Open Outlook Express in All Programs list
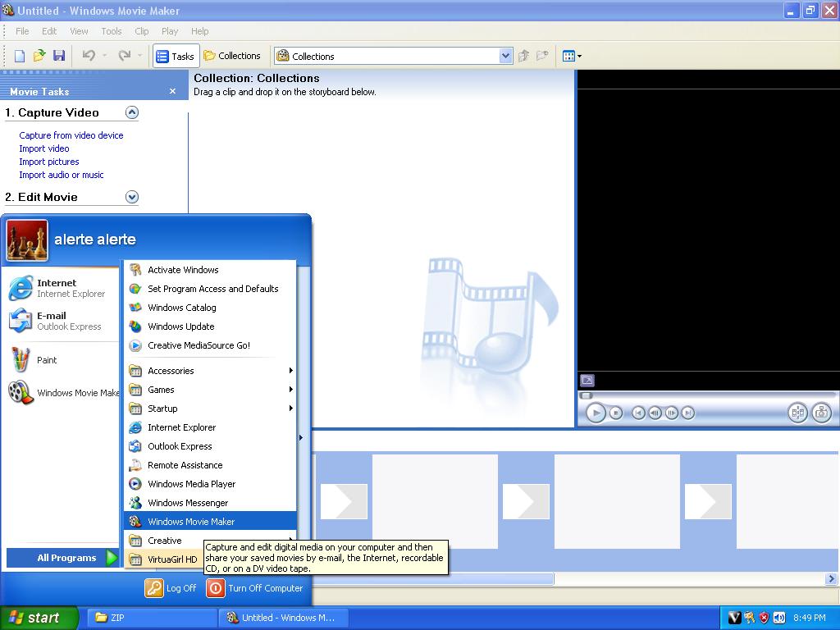Viewport: 840px width, 630px height. pos(210,446)
